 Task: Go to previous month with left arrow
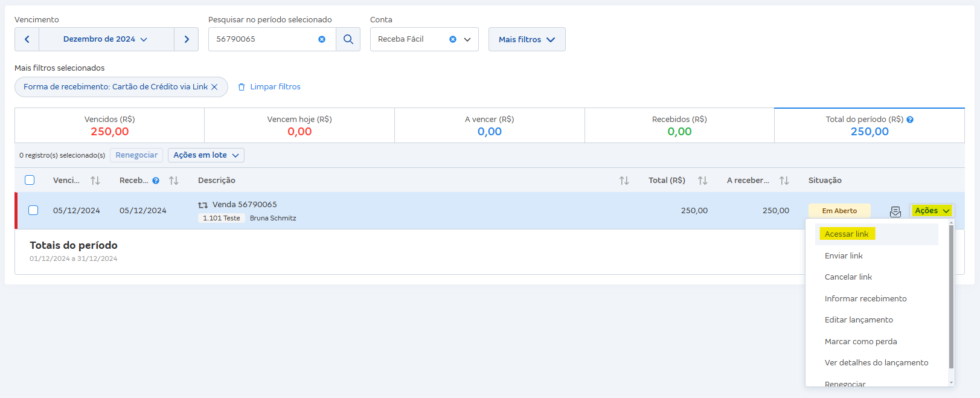coord(27,39)
